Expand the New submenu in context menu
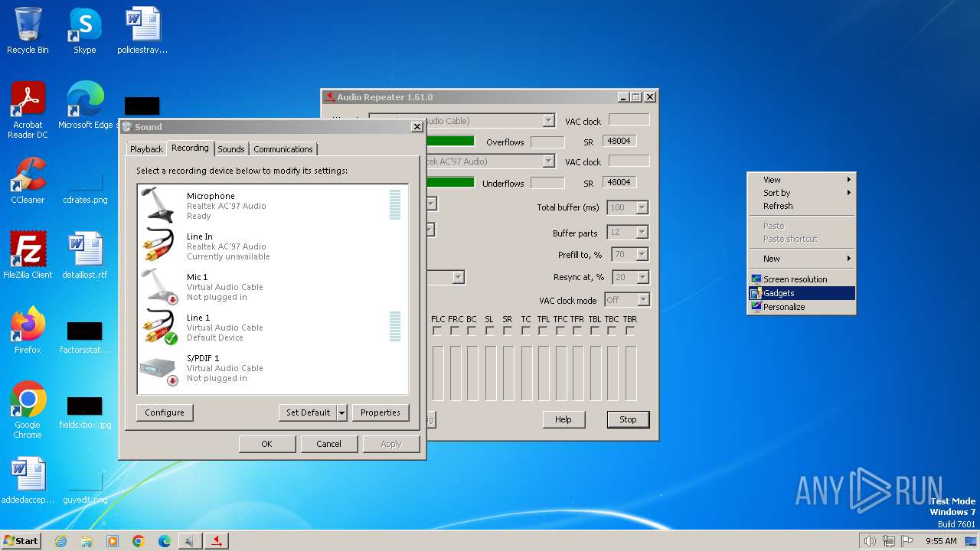The height and width of the screenshot is (551, 980). pos(802,259)
